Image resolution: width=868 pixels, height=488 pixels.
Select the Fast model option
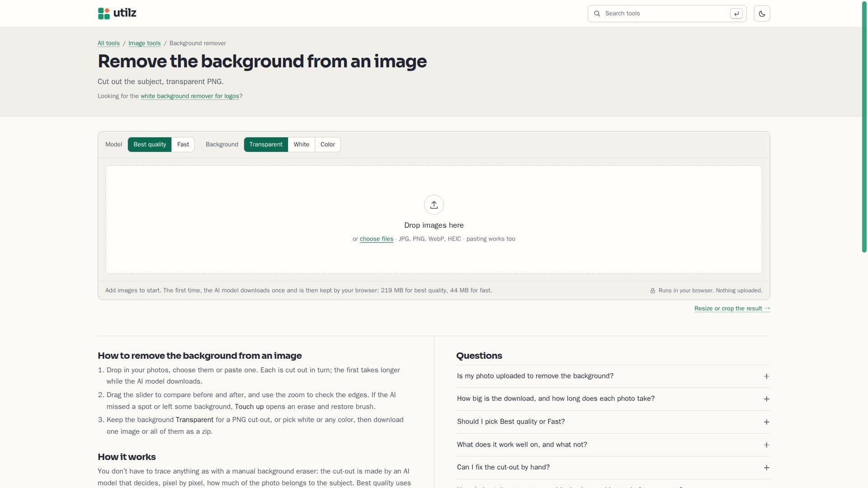183,145
